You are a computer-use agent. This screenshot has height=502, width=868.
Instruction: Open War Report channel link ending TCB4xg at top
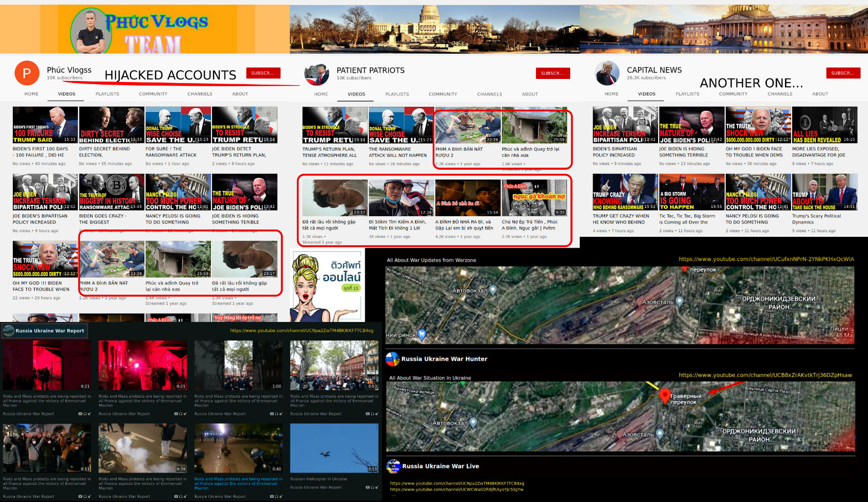302,331
